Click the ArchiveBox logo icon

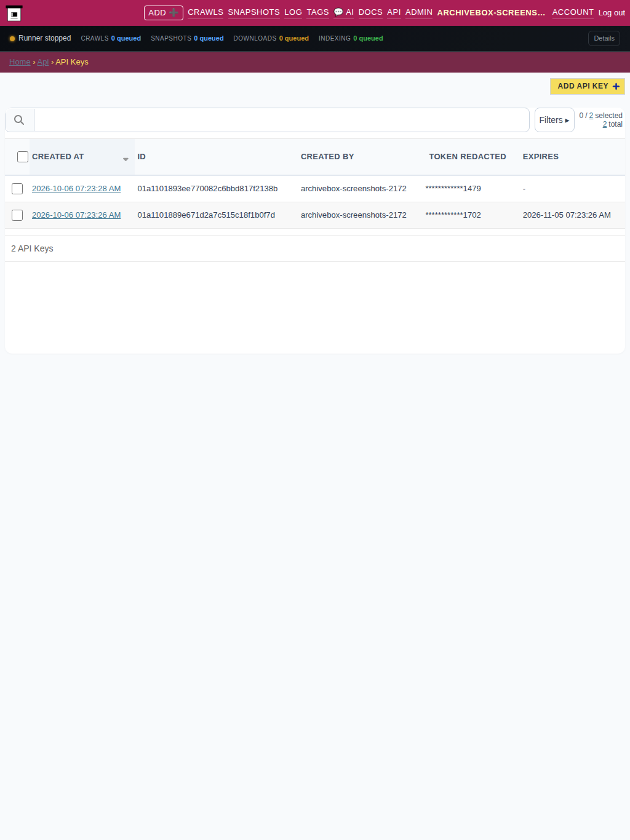(14, 13)
